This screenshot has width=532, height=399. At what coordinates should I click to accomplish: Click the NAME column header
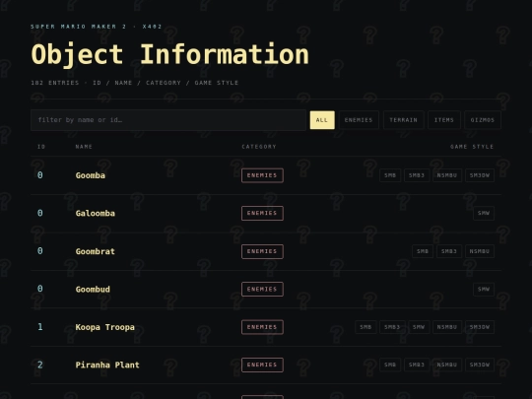84,147
